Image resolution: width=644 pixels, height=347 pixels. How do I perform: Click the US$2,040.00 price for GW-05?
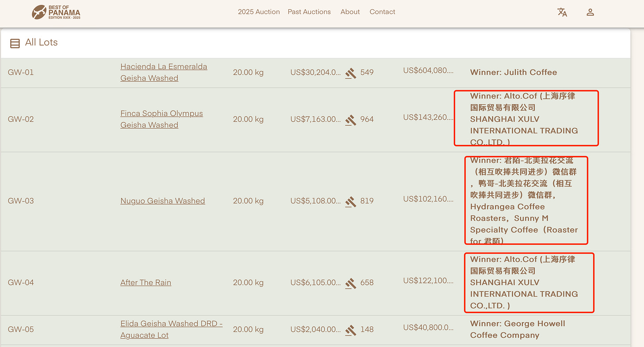(x=316, y=329)
